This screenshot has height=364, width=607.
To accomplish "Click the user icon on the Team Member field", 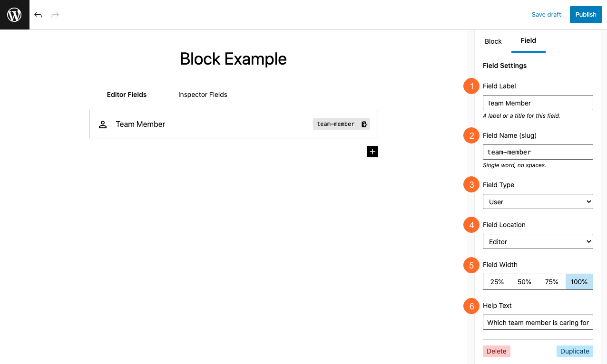I will pyautogui.click(x=103, y=124).
